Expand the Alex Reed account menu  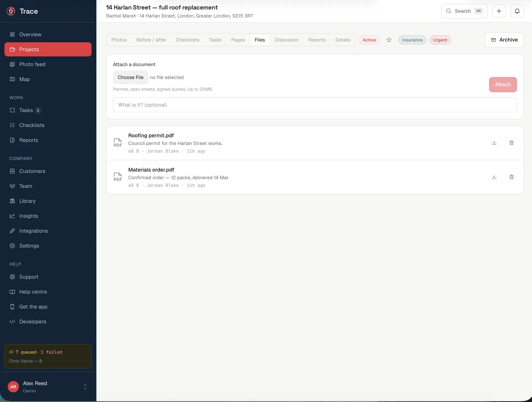point(48,387)
